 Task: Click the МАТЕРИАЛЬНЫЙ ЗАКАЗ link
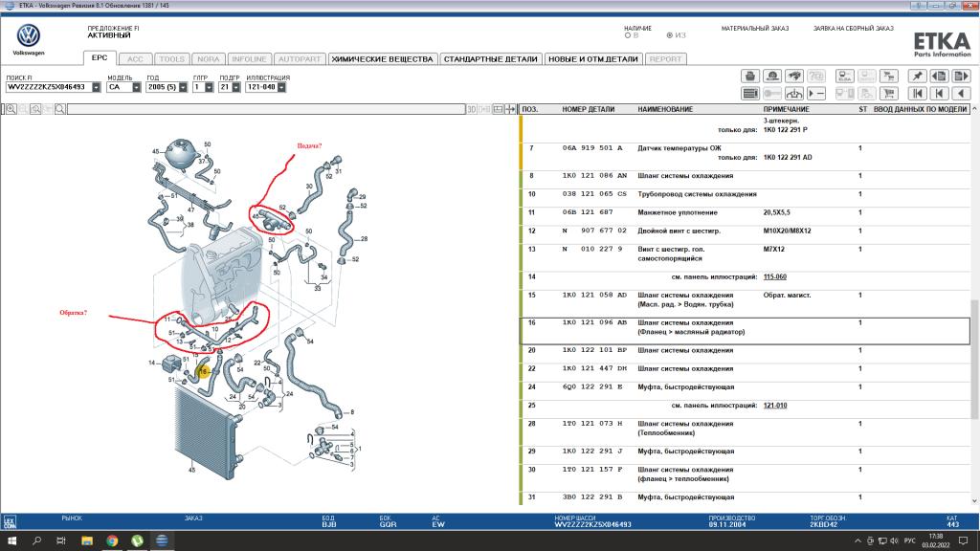point(755,28)
